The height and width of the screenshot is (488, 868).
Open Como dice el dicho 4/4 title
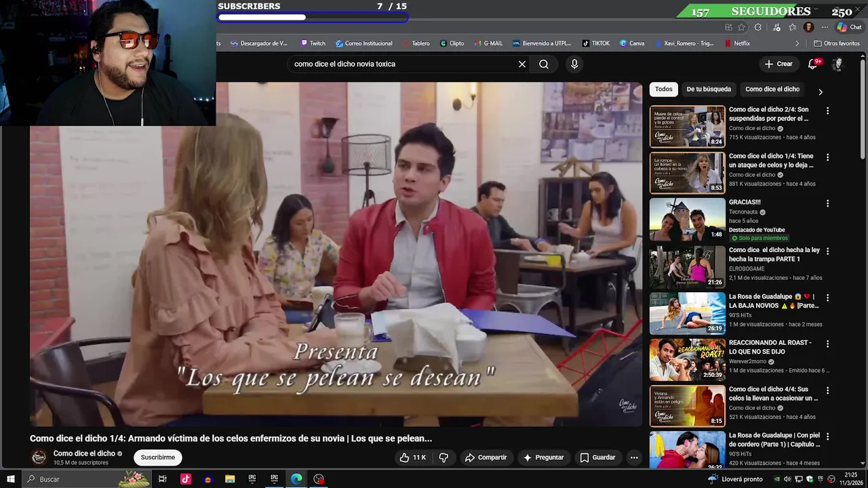coord(773,394)
